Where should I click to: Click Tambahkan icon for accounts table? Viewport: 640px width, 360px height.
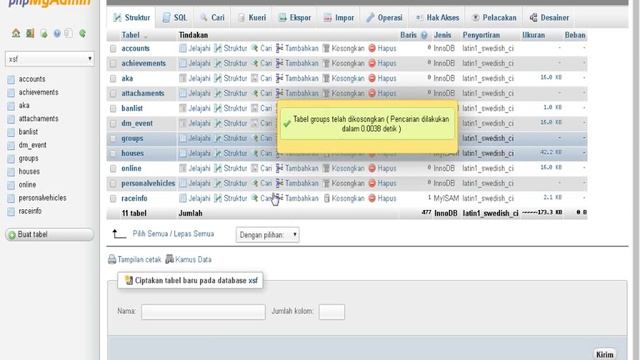pyautogui.click(x=279, y=48)
